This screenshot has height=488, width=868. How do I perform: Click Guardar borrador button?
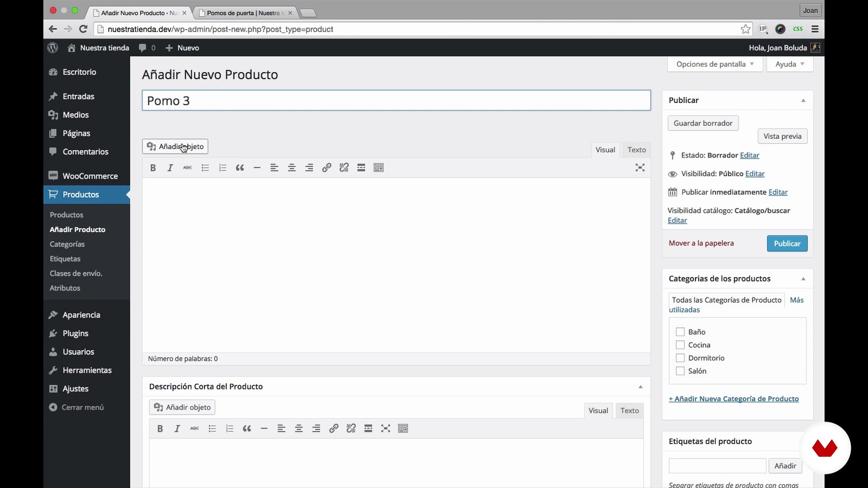tap(703, 123)
